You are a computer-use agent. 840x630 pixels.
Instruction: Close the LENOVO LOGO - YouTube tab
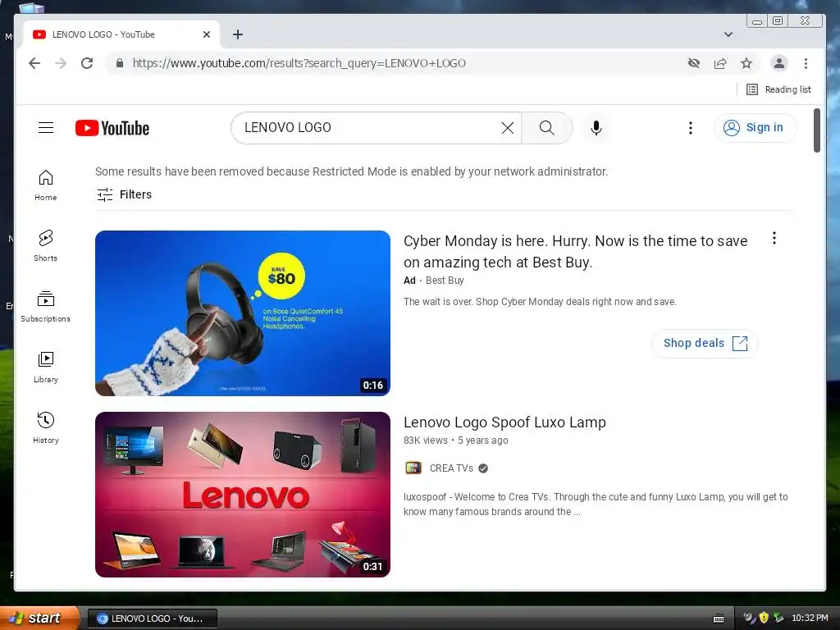(x=207, y=34)
